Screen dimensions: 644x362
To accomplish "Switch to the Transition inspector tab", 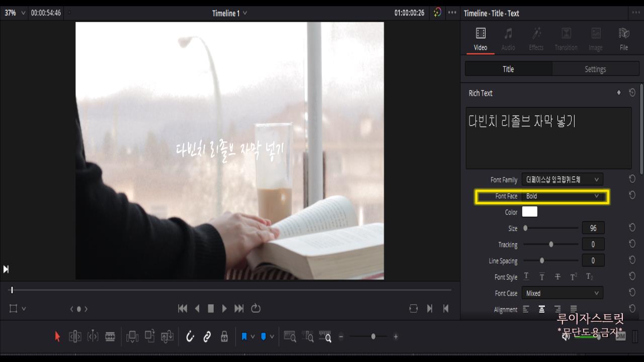I will 566,39.
